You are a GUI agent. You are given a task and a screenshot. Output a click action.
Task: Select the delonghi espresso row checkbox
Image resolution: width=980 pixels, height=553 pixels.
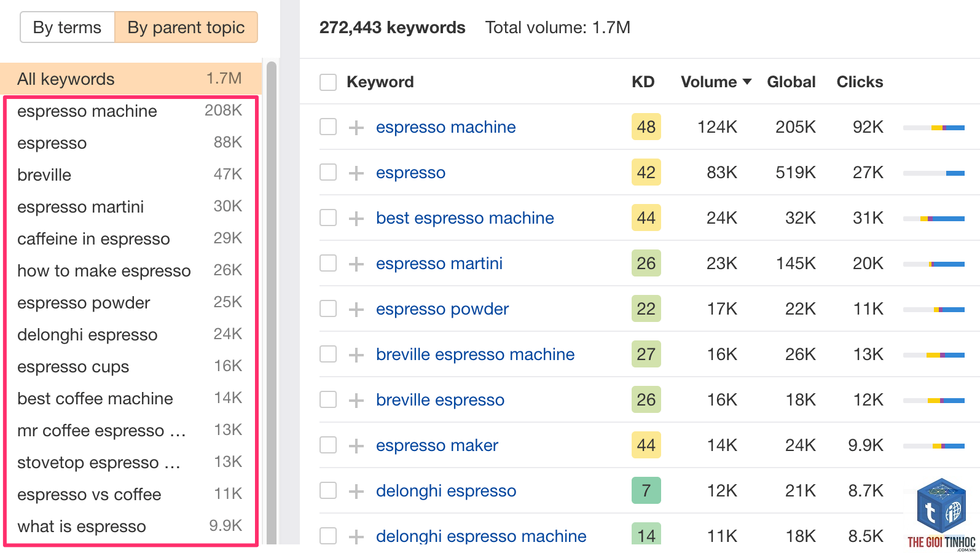(x=328, y=490)
